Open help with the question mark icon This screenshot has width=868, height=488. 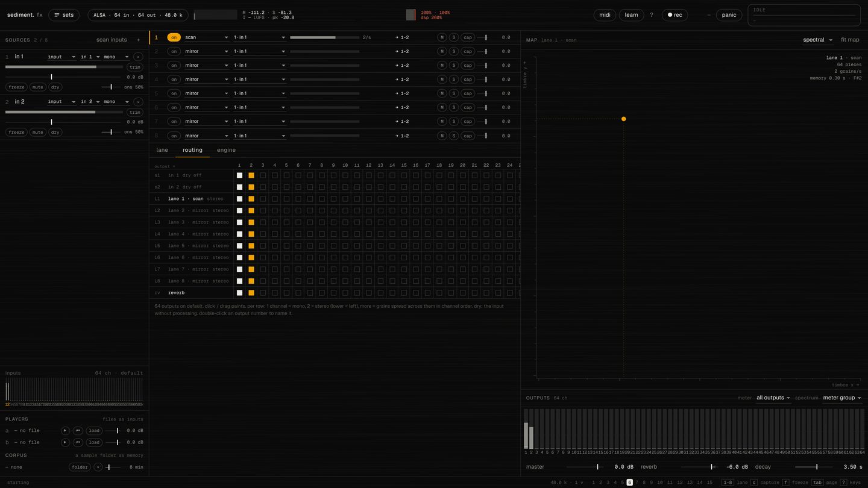click(x=651, y=15)
